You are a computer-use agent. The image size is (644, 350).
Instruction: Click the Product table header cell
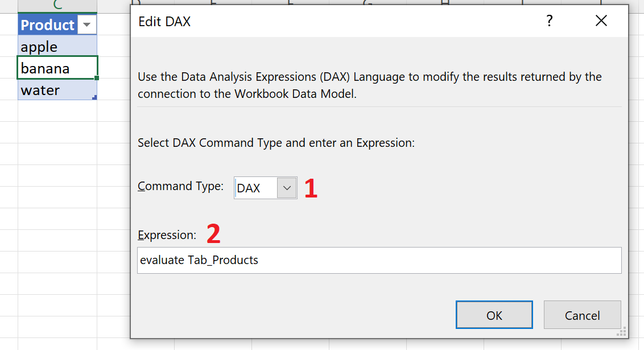pyautogui.click(x=47, y=25)
